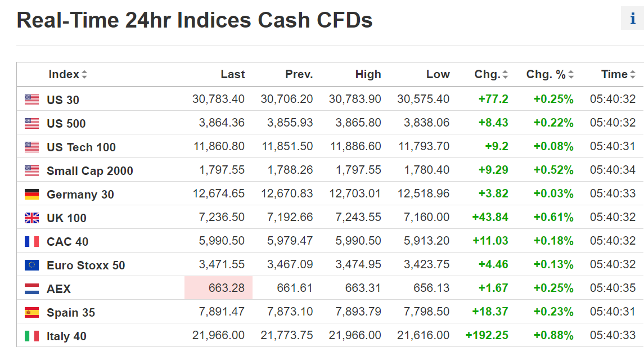Image resolution: width=644 pixels, height=347 pixels.
Task: Click the highlighted AEX last price cell
Action: tap(218, 288)
